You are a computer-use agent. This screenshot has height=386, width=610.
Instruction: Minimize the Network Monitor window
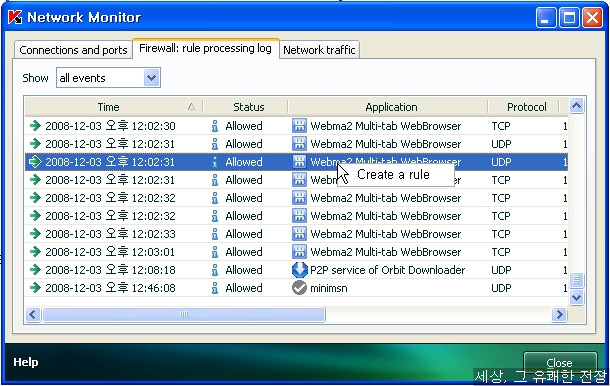click(545, 17)
